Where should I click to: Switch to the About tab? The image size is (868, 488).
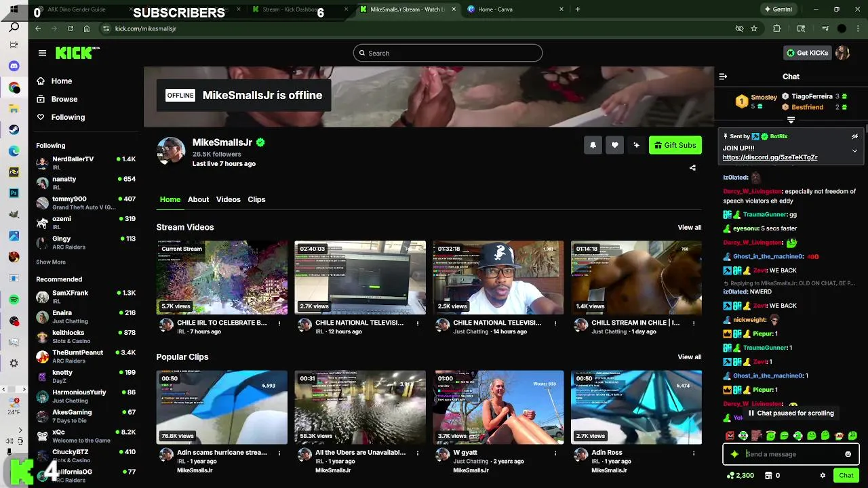pyautogui.click(x=198, y=199)
